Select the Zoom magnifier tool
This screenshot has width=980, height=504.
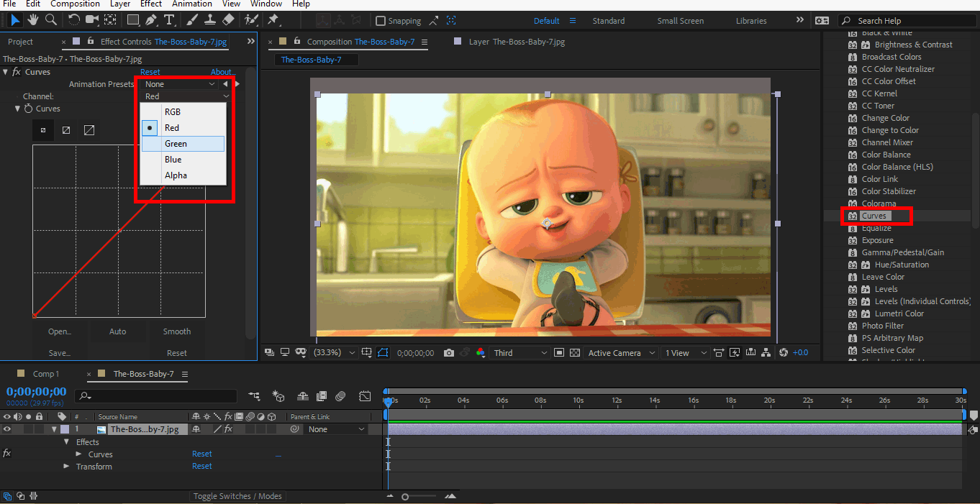tap(51, 20)
